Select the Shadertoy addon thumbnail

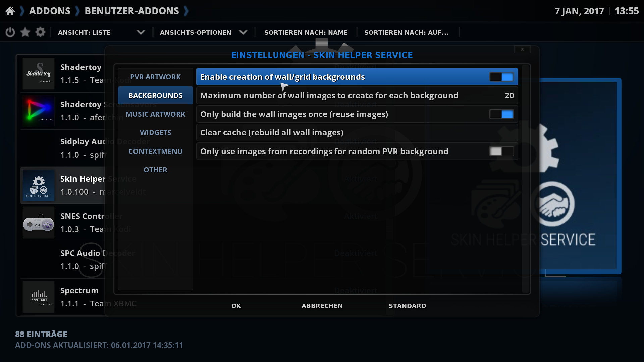39,74
